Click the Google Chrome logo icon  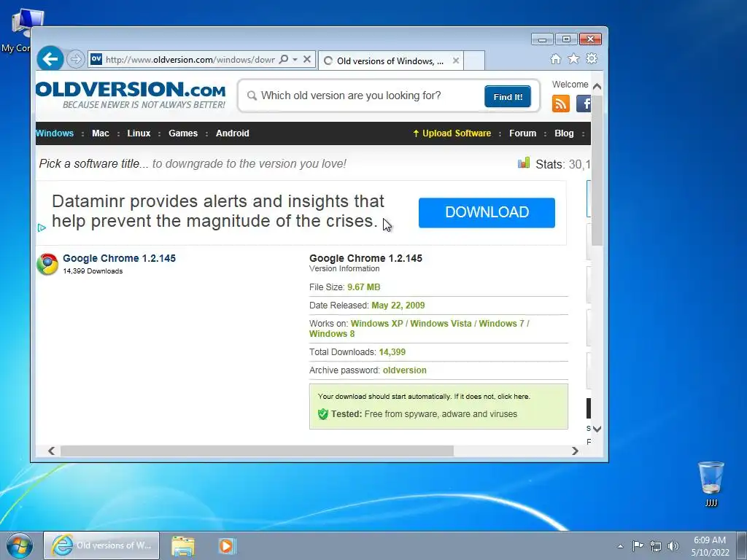(47, 264)
